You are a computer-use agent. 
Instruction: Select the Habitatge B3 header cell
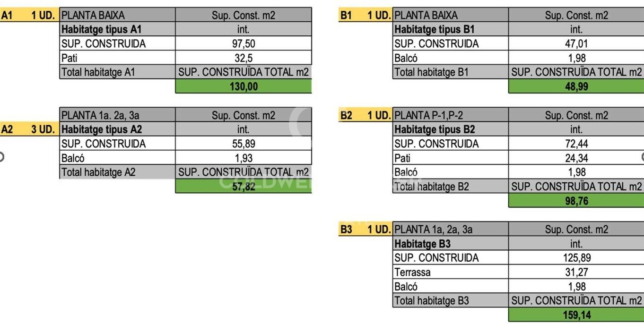pos(450,244)
